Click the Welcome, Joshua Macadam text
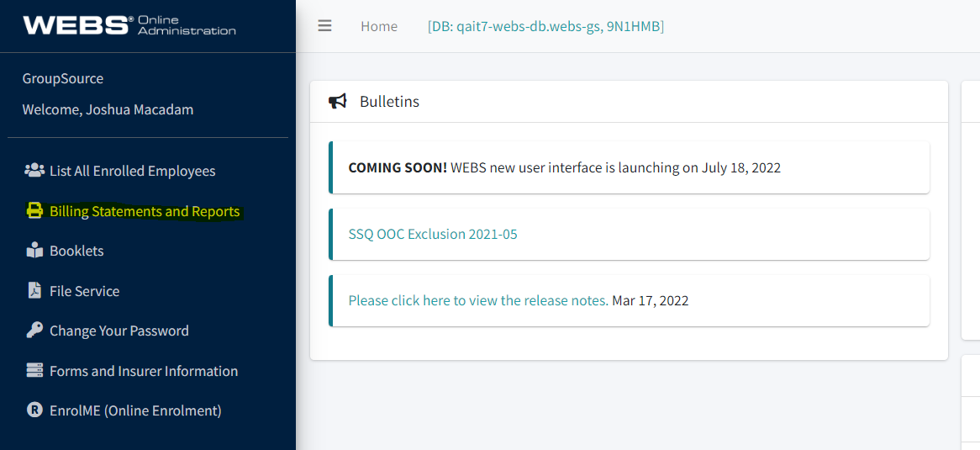 click(108, 109)
